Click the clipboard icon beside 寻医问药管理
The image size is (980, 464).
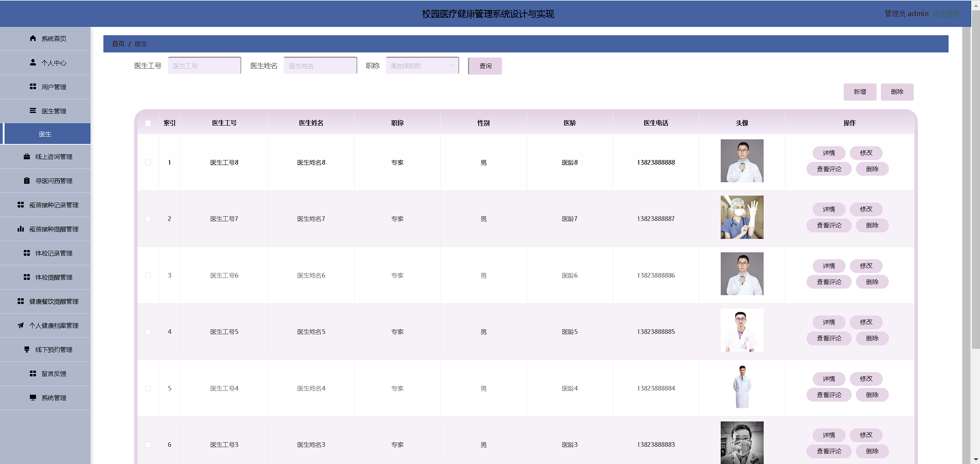(x=27, y=181)
